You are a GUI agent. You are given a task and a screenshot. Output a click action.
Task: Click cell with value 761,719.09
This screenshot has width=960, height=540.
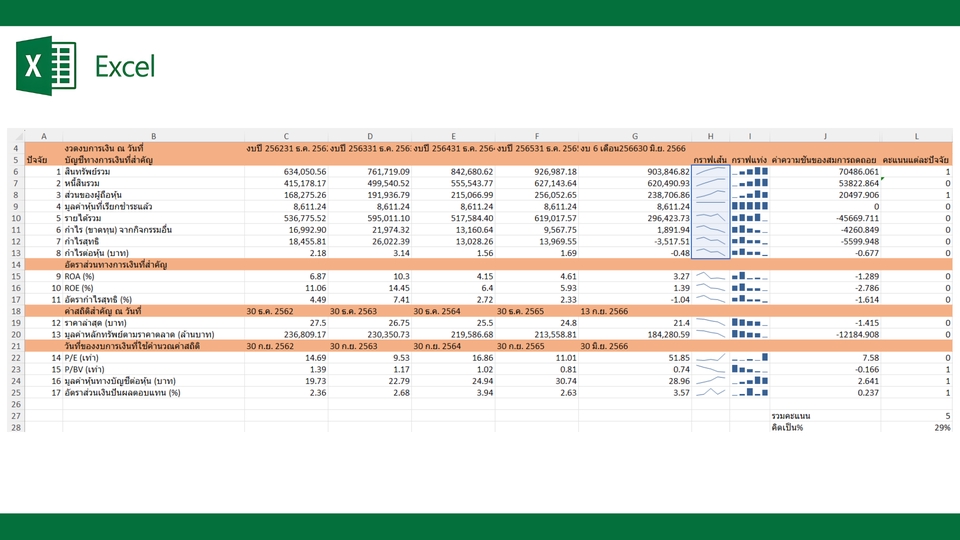[370, 171]
